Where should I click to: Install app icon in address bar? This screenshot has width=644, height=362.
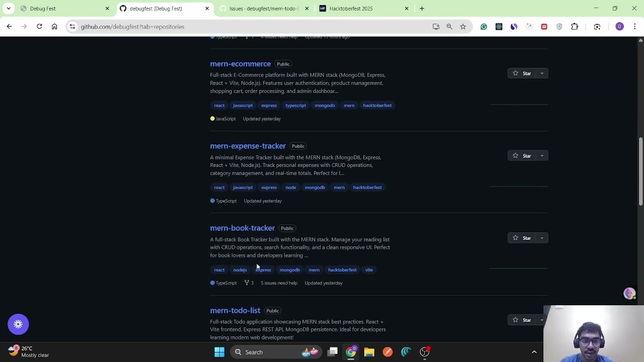pyautogui.click(x=436, y=27)
